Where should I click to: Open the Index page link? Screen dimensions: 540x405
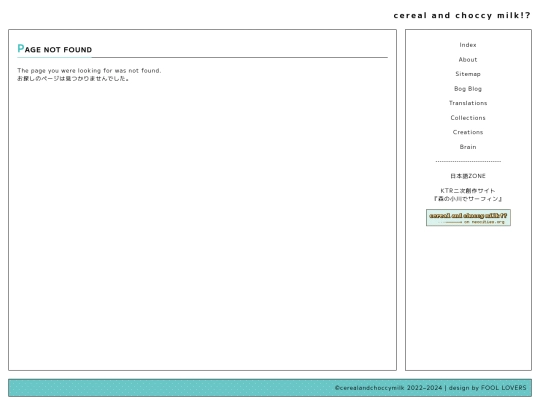468,45
